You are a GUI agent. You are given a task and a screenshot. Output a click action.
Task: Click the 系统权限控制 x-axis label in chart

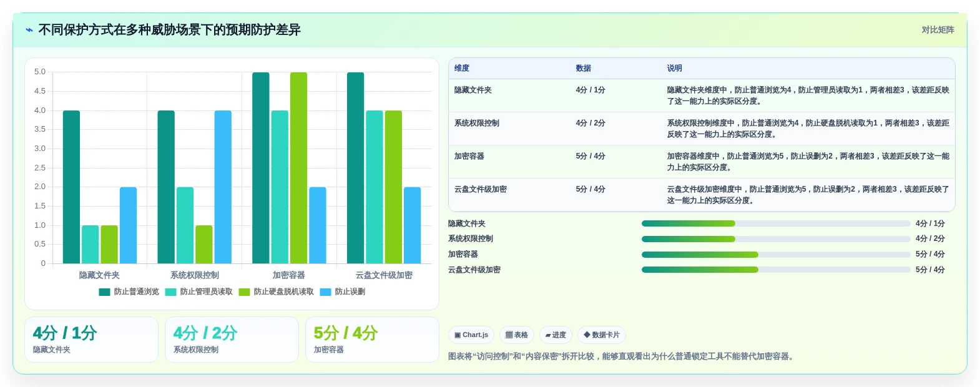pos(195,275)
